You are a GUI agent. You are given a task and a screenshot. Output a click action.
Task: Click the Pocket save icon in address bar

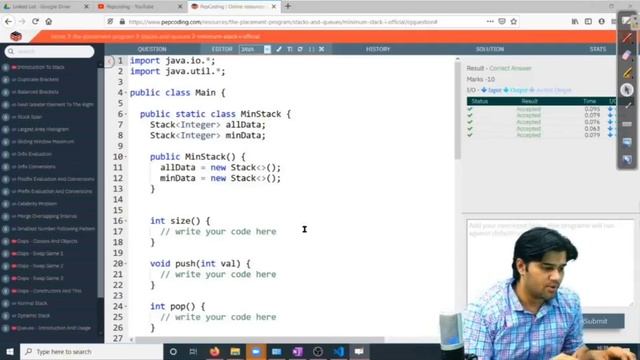click(502, 22)
